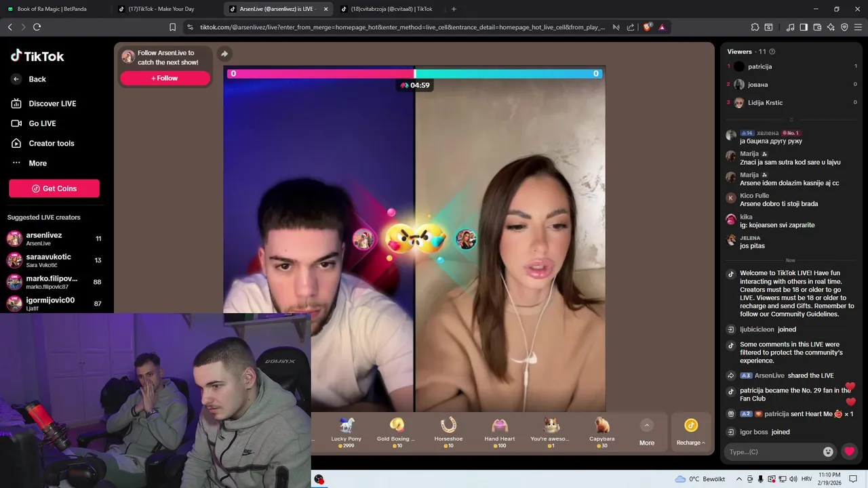The width and height of the screenshot is (868, 488).
Task: Switch to Book of Ra Magic tab
Action: [56, 9]
